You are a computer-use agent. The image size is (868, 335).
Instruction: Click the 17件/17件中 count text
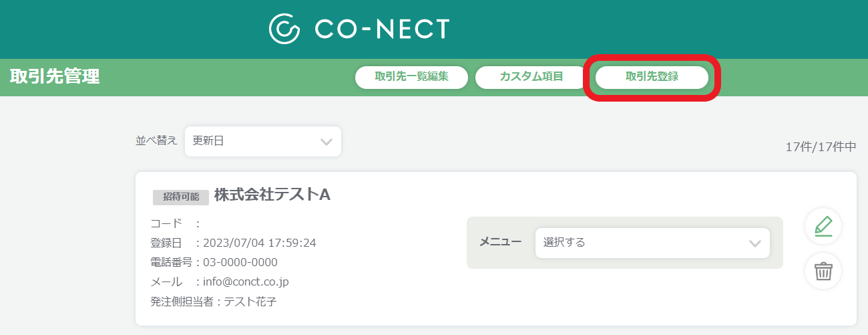(821, 147)
